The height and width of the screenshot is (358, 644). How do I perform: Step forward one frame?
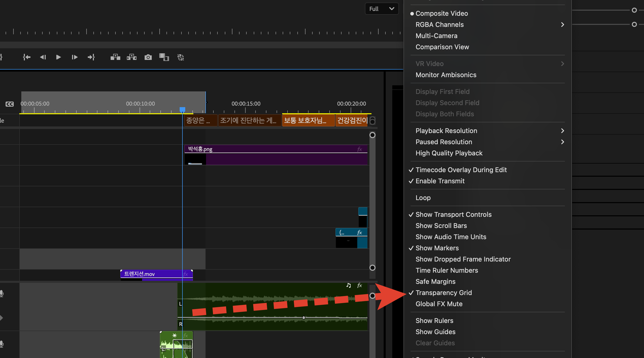[74, 57]
